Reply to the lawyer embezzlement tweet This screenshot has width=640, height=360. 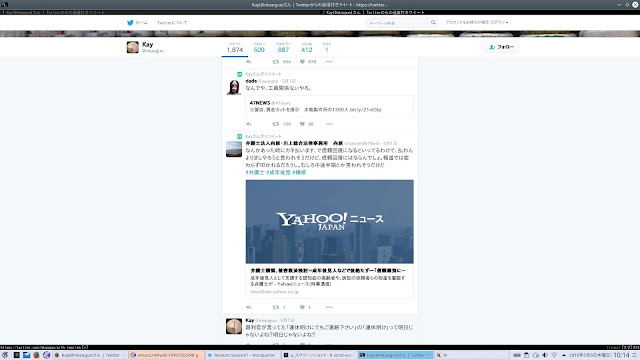point(249,307)
